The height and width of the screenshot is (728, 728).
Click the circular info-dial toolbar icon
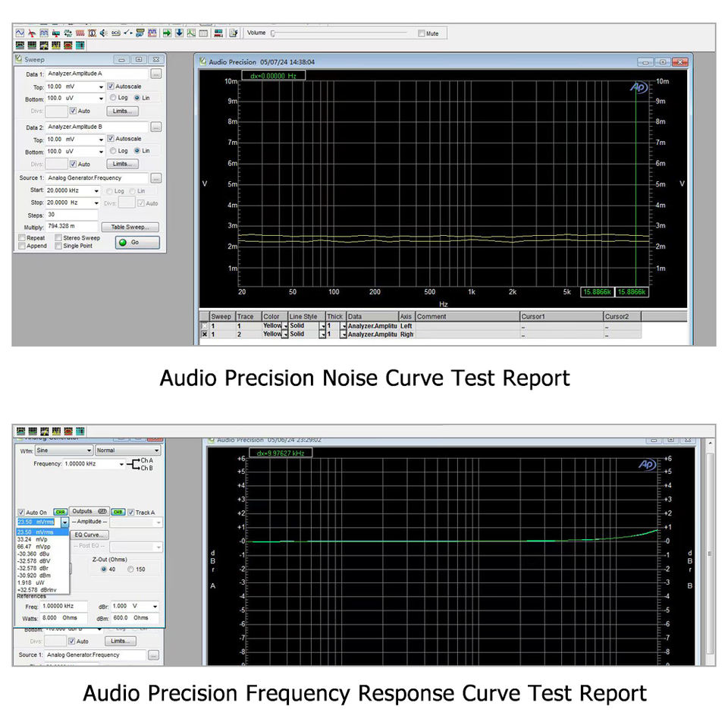tap(92, 33)
